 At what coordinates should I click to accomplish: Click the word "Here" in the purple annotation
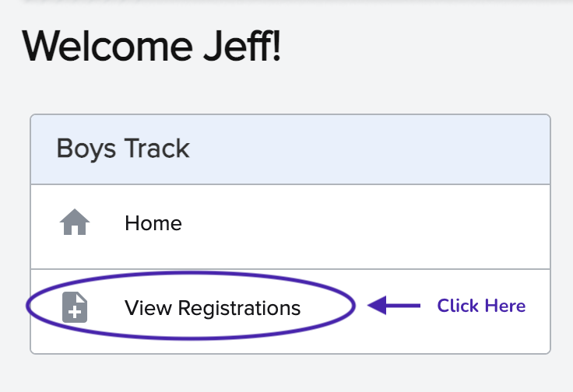pos(504,306)
